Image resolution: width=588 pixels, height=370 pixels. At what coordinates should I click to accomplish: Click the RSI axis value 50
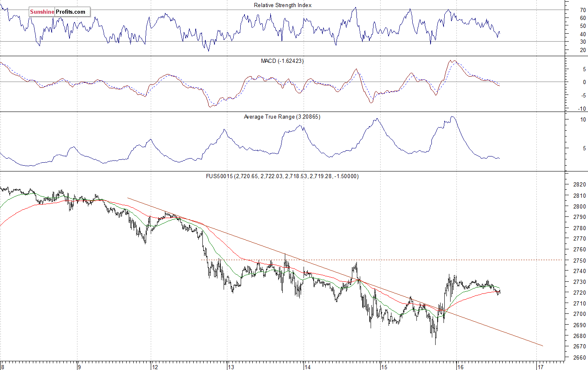[583, 26]
